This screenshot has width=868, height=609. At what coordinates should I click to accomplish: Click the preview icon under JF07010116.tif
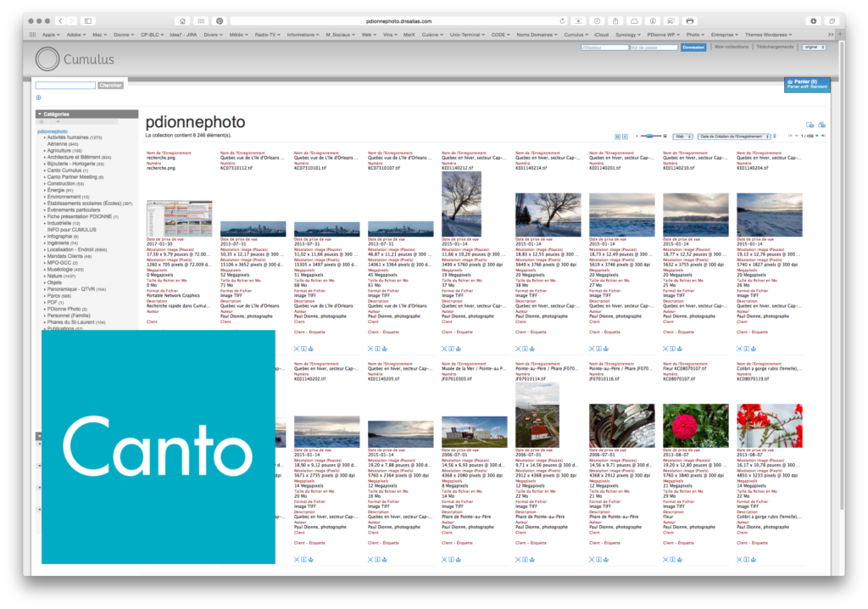(592, 560)
